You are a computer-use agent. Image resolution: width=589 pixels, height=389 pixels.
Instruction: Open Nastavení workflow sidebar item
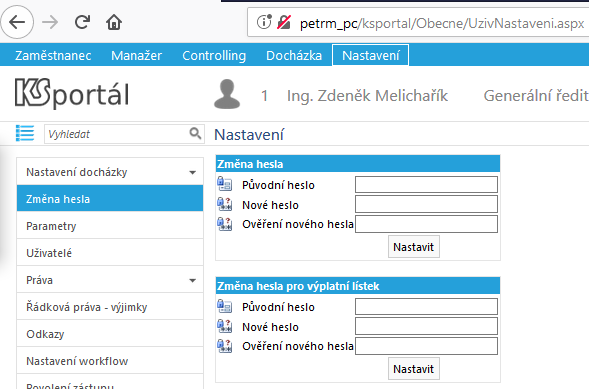(110, 361)
